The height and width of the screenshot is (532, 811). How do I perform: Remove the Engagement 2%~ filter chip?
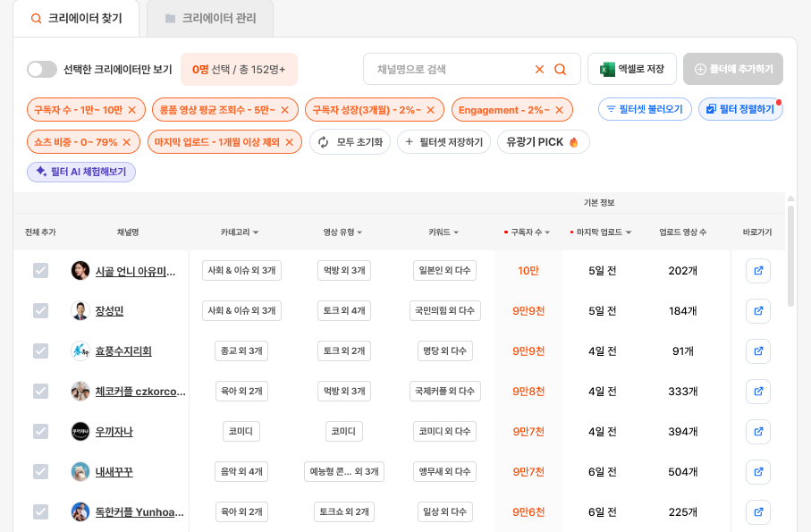click(559, 110)
